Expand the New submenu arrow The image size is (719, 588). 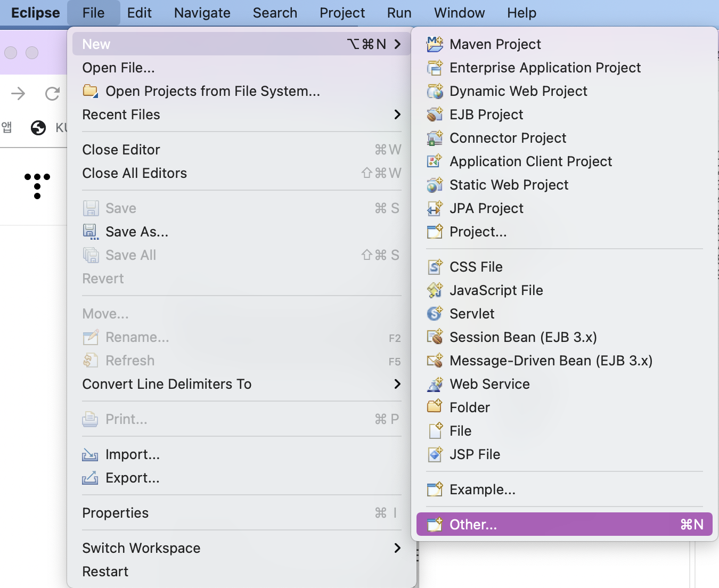(397, 44)
